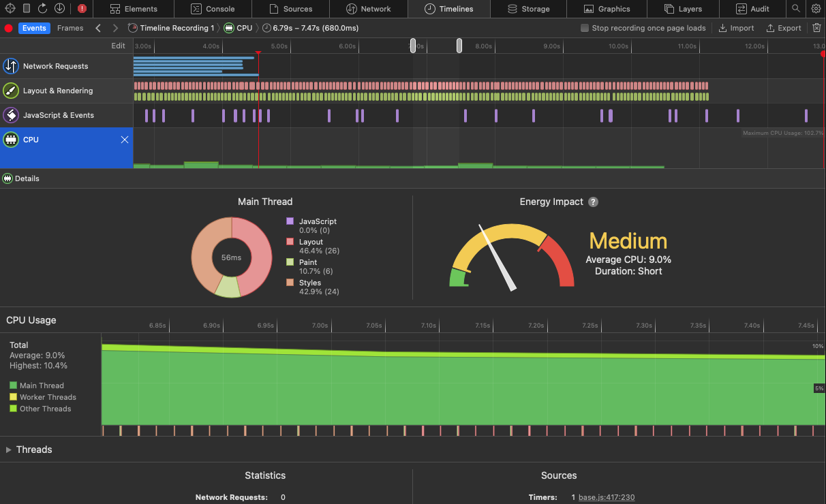Open base.js:417:230 source link

coord(607,497)
